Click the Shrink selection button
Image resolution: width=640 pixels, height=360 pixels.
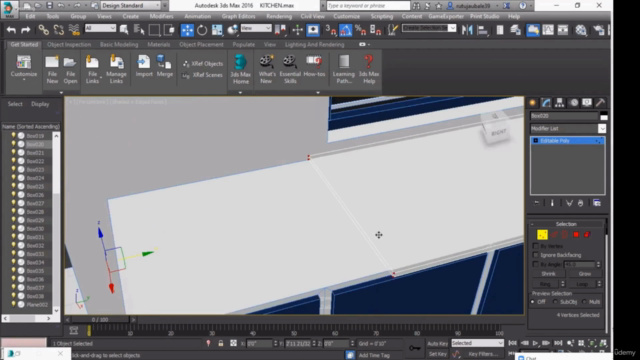[548, 274]
